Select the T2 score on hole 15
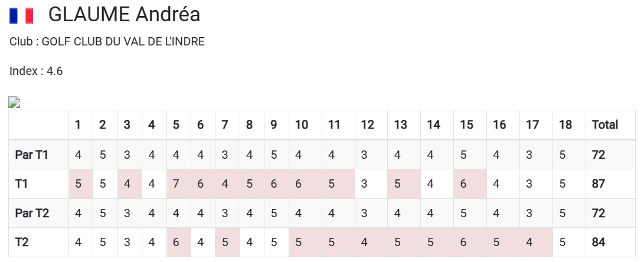Image resolution: width=644 pixels, height=262 pixels. 463,242
